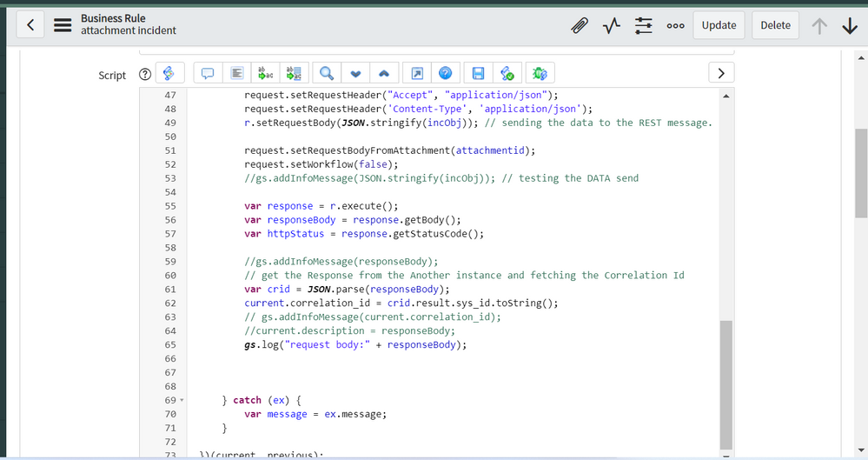Screen dimensions: 868x460
Task: Click 'Business Rule' header title
Action: point(113,18)
